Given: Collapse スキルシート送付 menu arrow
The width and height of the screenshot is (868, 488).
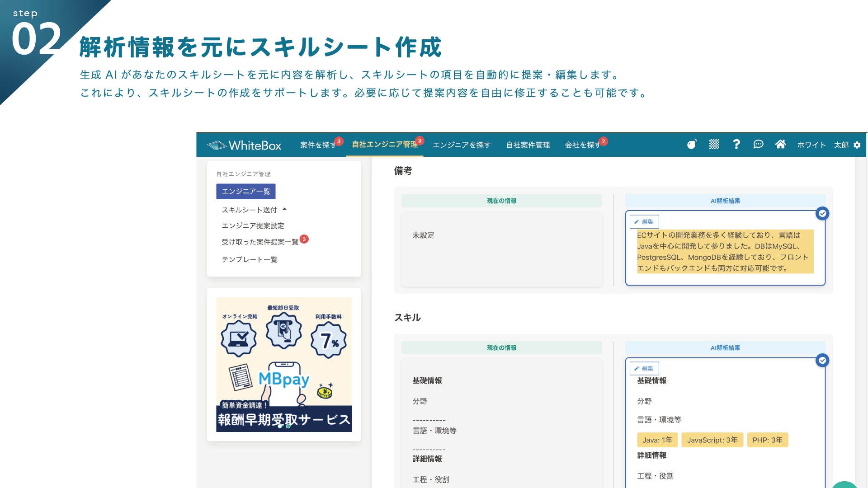Looking at the screenshot, I should click(x=284, y=209).
